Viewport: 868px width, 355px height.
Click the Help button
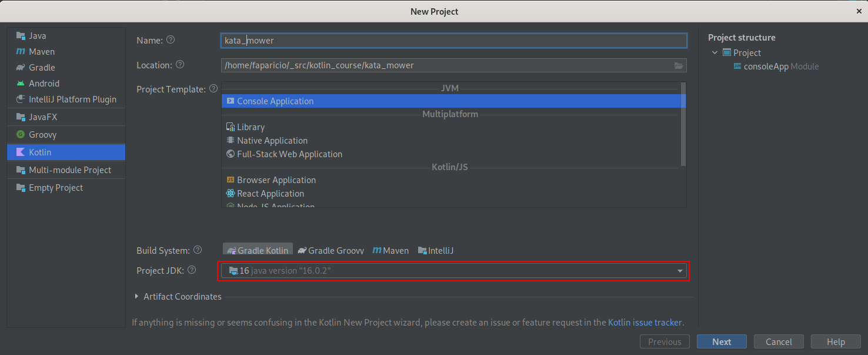(x=836, y=342)
